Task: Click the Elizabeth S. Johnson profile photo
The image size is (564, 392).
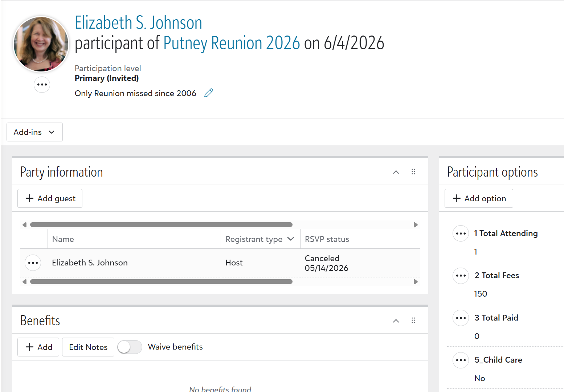Action: [41, 44]
